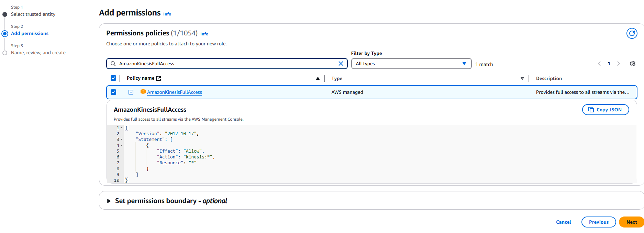Sort policies by Type column arrow

(x=522, y=78)
